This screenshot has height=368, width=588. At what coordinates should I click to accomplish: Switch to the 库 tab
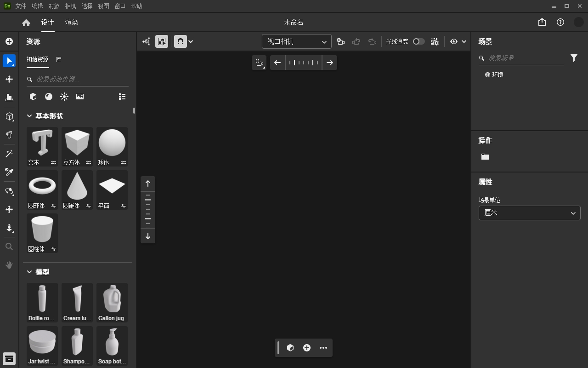click(x=58, y=59)
